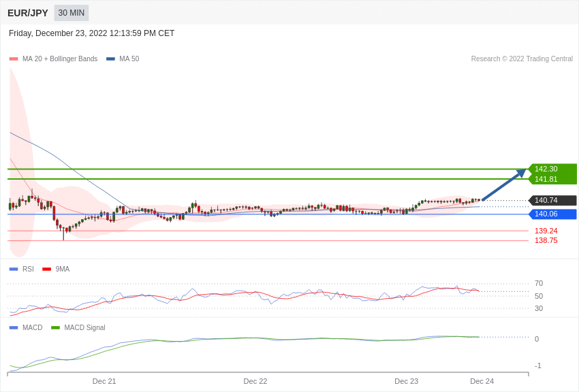The height and width of the screenshot is (392, 579).
Task: Click the MA 50 legend label
Action: click(x=129, y=59)
